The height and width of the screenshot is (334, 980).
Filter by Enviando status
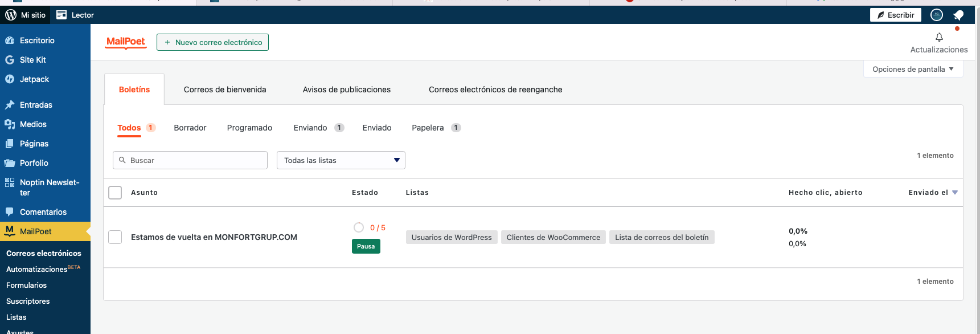310,128
